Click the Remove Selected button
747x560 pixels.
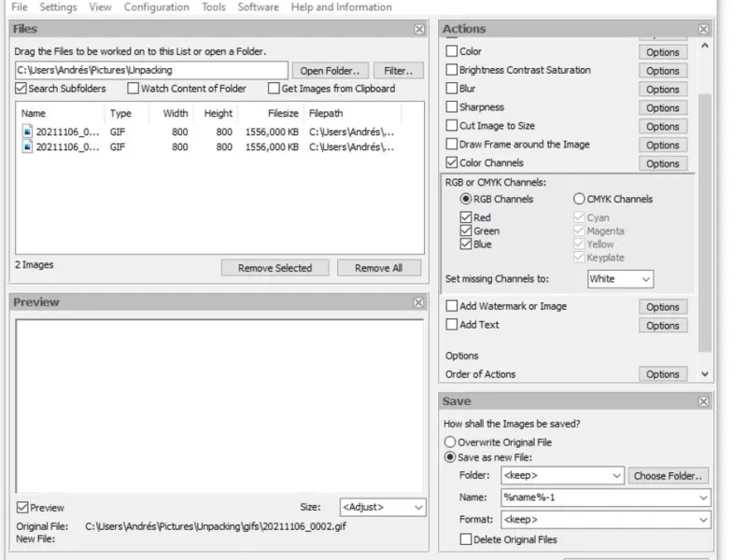[x=275, y=268]
